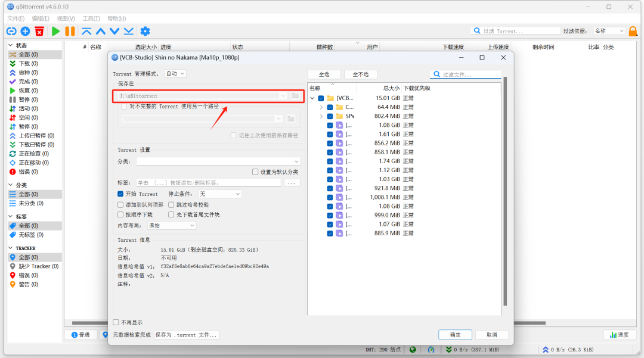Click the orange pause toolbar icon

(x=70, y=31)
